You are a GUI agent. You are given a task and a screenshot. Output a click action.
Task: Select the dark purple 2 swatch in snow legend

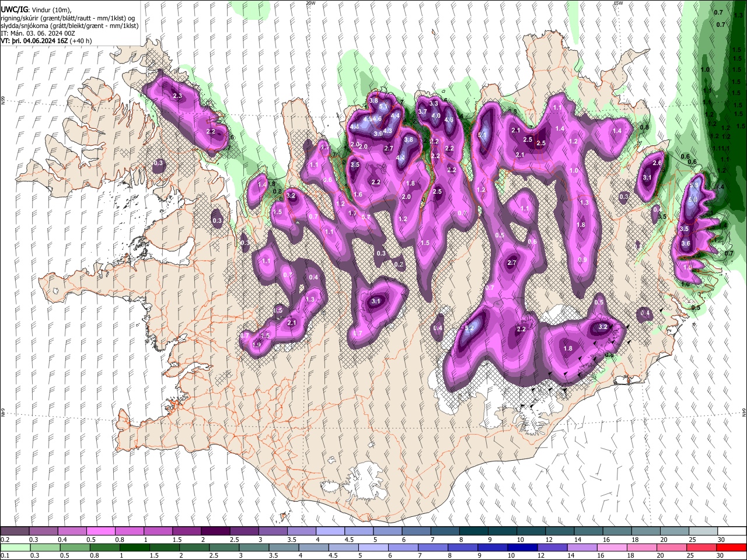tap(215, 531)
